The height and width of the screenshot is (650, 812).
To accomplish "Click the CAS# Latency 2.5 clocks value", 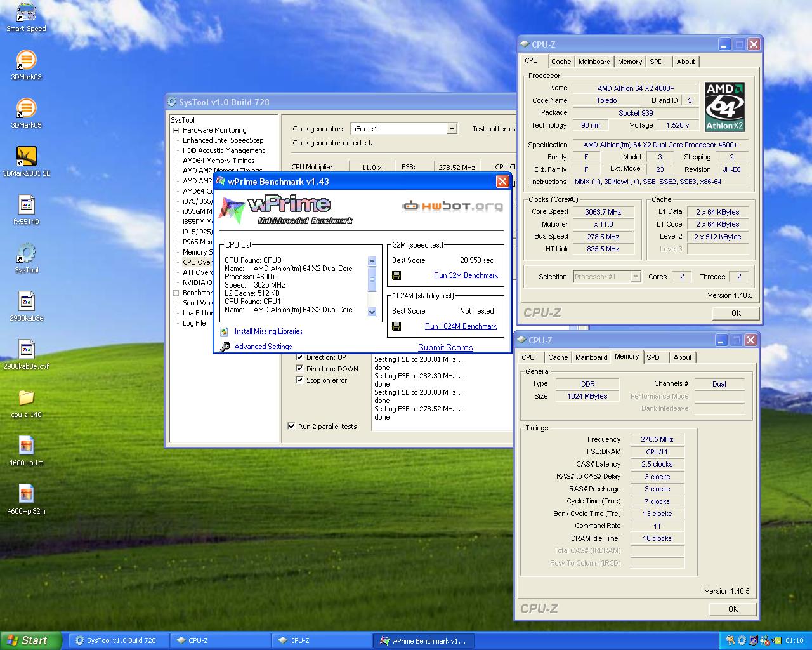I will (x=657, y=464).
